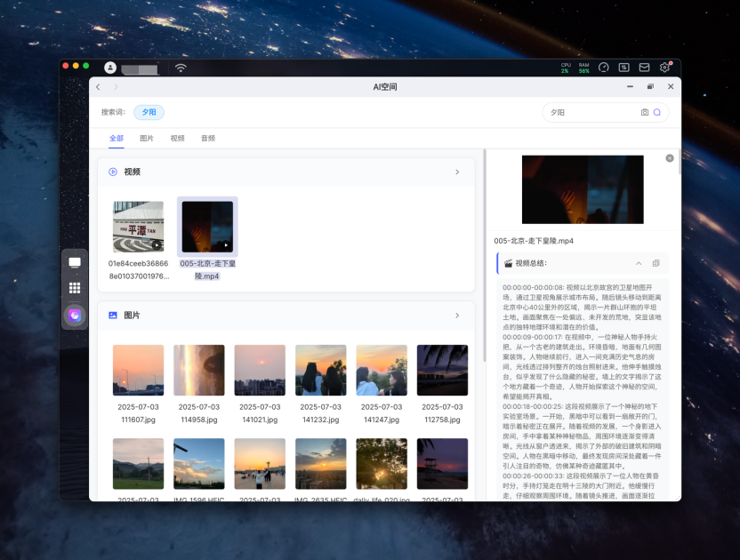Open the user account avatar icon
740x560 pixels.
click(x=110, y=68)
